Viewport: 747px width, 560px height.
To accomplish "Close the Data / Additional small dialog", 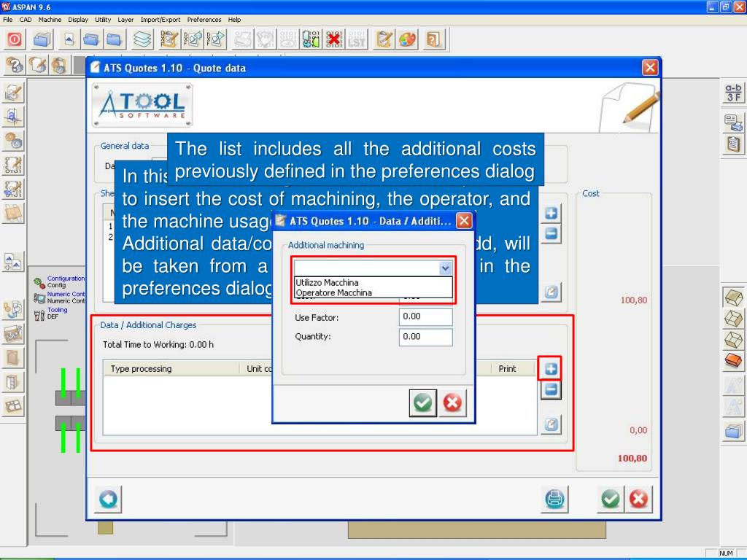I will (464, 220).
